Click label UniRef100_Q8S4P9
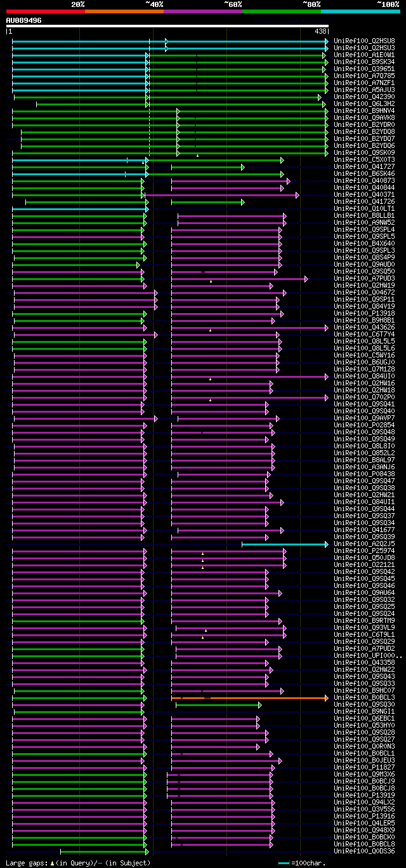Screen dimensions: 406x868 click(x=364, y=257)
